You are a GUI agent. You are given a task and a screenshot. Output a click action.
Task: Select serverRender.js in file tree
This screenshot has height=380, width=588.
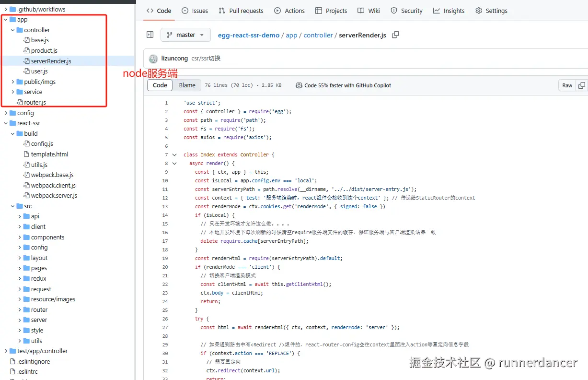tap(51, 61)
